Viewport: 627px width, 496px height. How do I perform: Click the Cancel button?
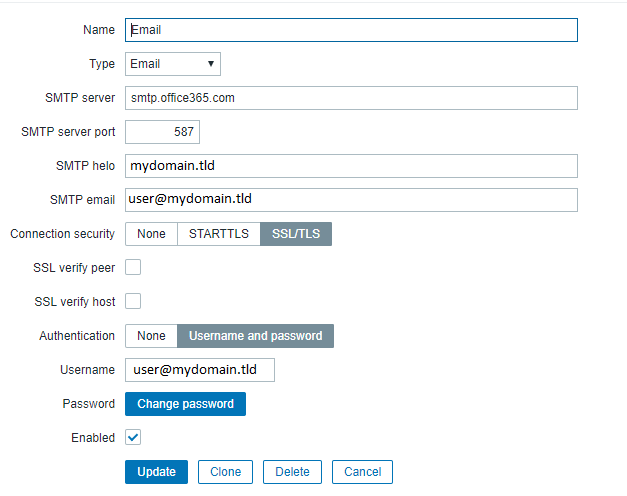[363, 472]
